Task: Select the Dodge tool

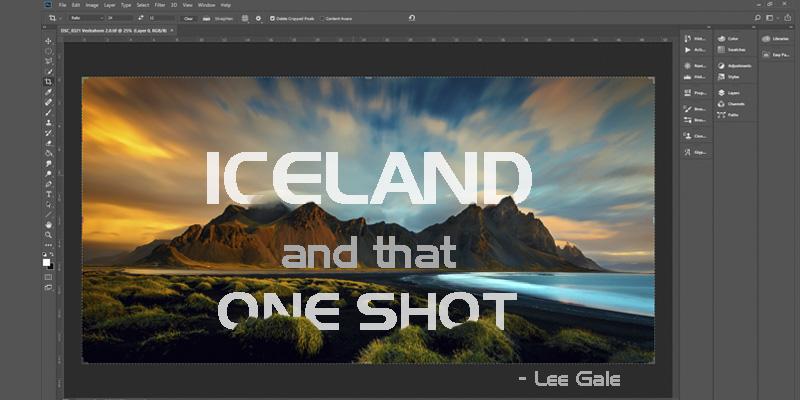Action: tap(48, 173)
